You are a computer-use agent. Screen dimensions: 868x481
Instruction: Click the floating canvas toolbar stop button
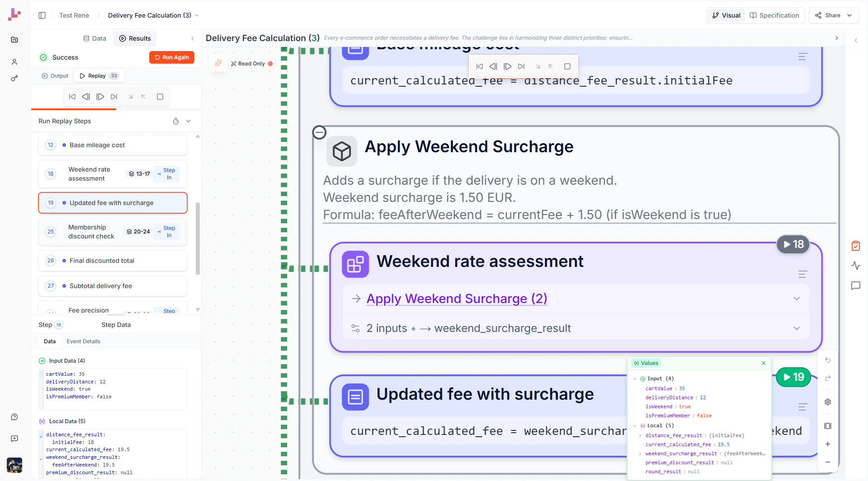click(567, 66)
